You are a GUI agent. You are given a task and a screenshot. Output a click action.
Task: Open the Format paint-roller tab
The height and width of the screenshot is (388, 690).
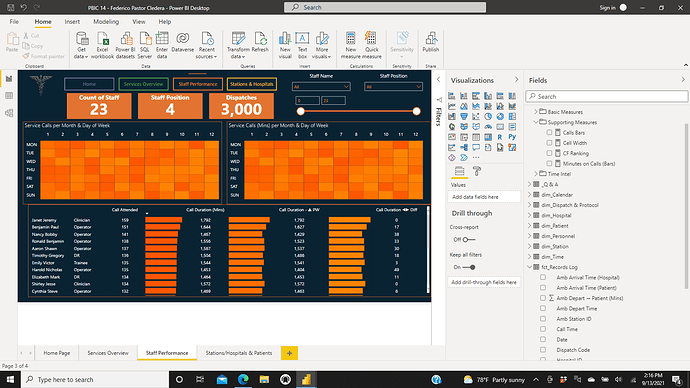point(477,171)
